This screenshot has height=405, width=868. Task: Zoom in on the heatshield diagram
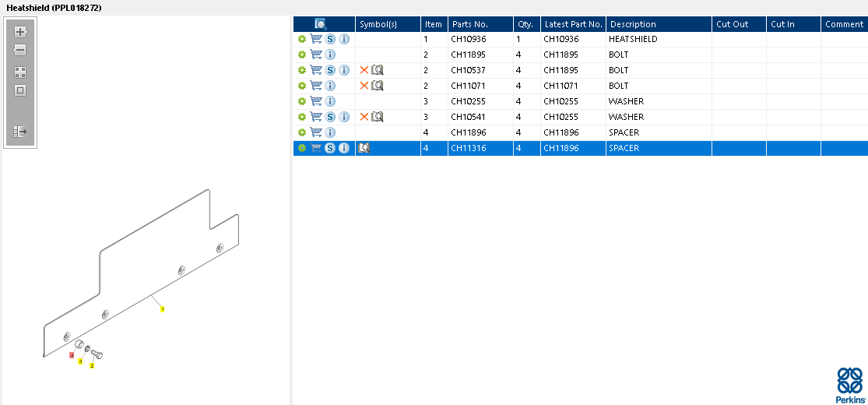[20, 32]
